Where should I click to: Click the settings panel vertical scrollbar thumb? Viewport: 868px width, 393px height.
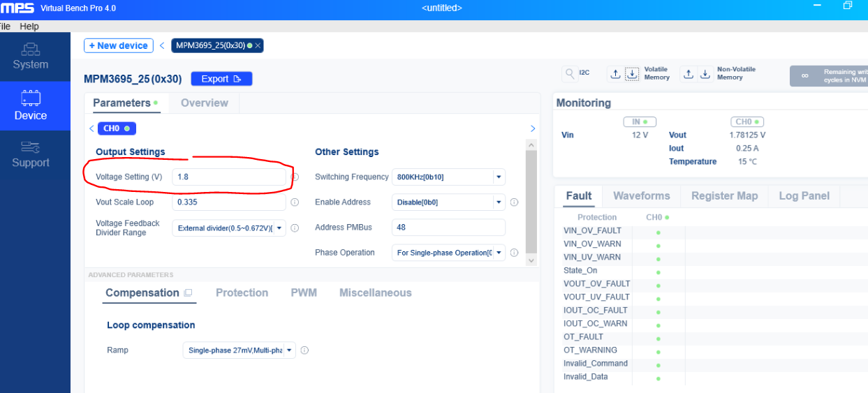[x=531, y=201]
